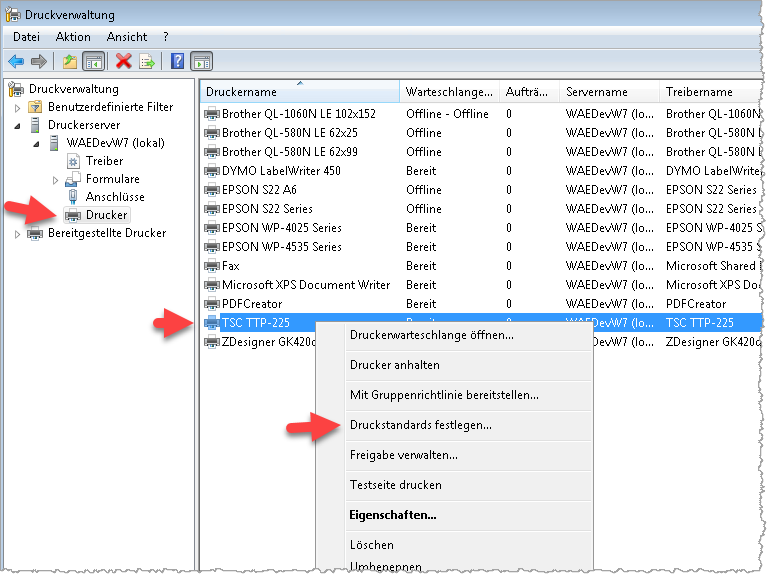The width and height of the screenshot is (768, 578).
Task: Select the Treiber node in tree
Action: (x=104, y=161)
